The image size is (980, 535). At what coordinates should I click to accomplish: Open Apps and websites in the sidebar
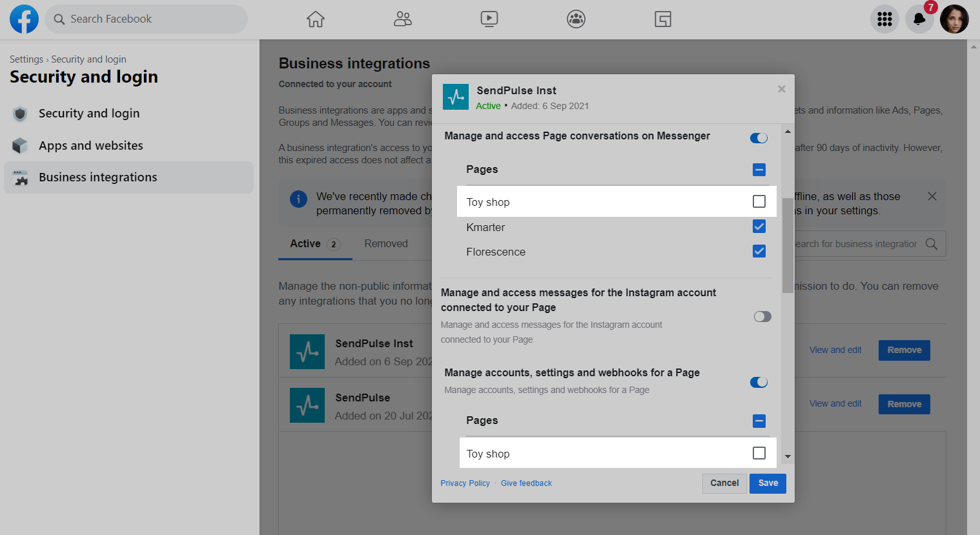[x=128, y=146]
